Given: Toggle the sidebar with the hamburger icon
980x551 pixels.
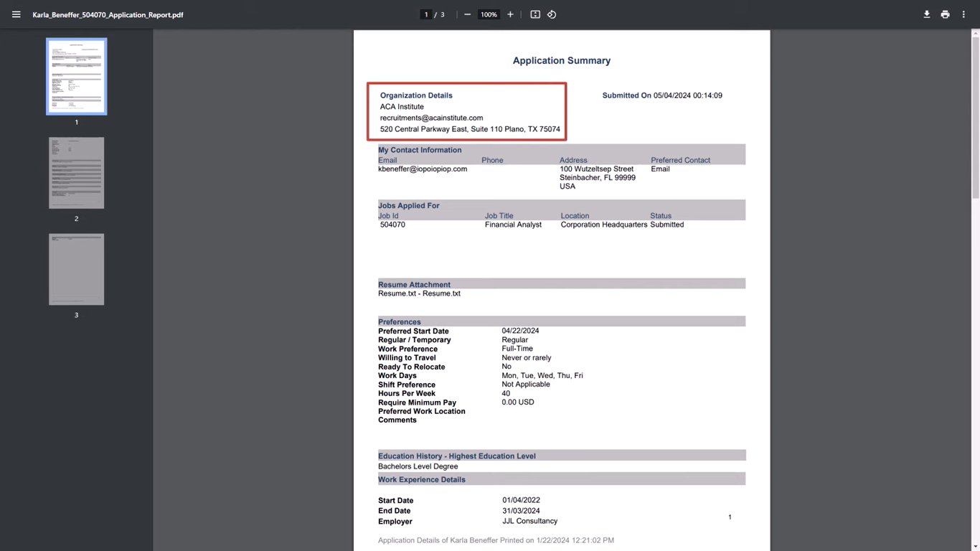Looking at the screenshot, I should [16, 14].
